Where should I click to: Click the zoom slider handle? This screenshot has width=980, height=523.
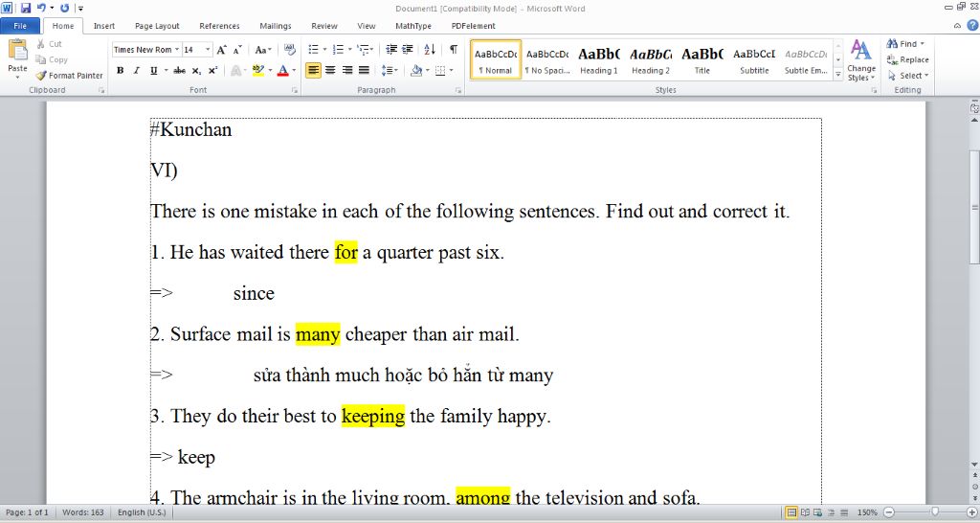click(x=935, y=512)
